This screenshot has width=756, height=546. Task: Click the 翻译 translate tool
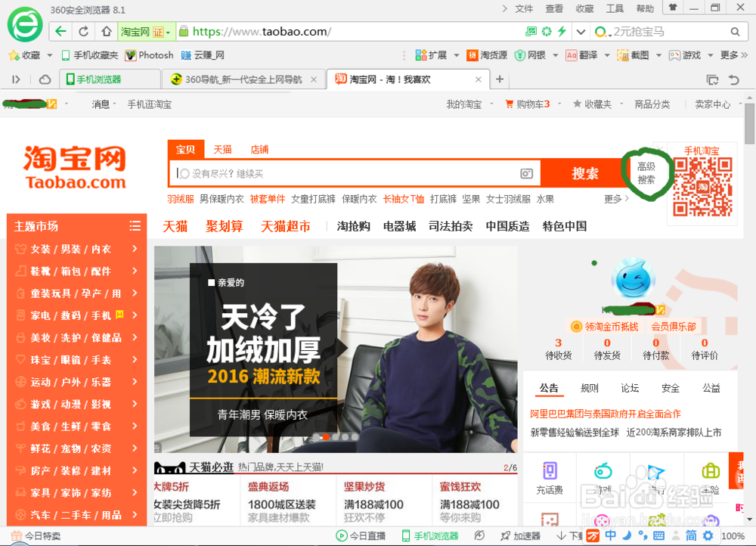point(582,55)
